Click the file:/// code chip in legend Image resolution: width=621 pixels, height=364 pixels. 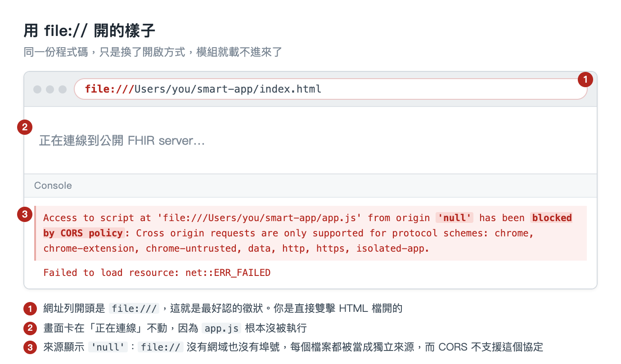135,309
